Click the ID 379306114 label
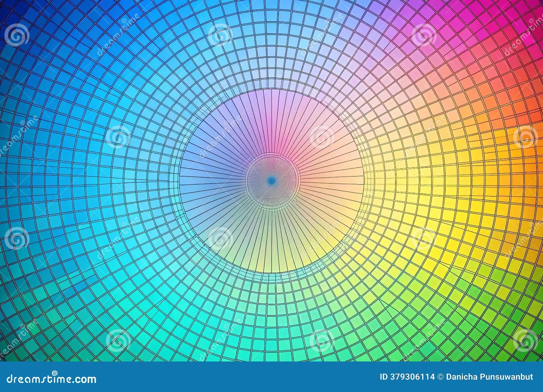This screenshot has height=392, width=543. click(x=407, y=376)
